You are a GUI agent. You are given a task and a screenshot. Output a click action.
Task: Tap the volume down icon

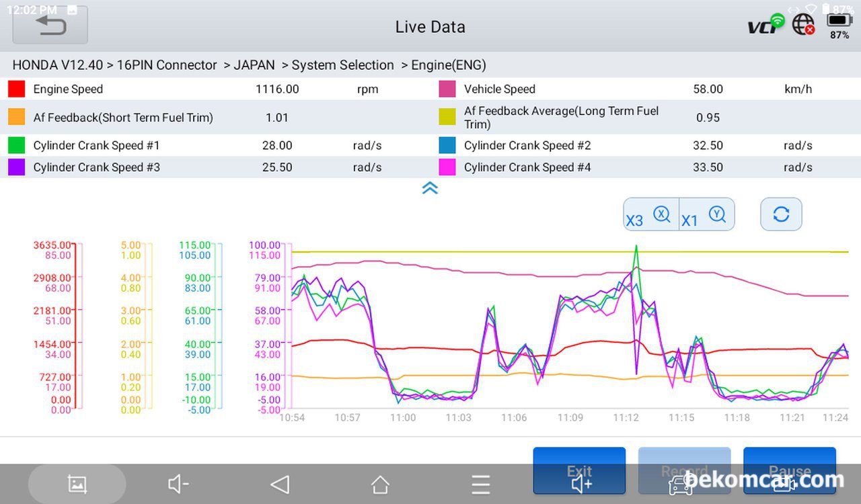[178, 484]
